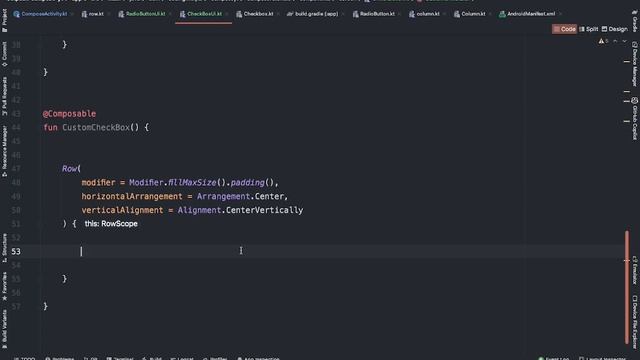Click the ComposeActivity.kt file icon

click(x=16, y=14)
